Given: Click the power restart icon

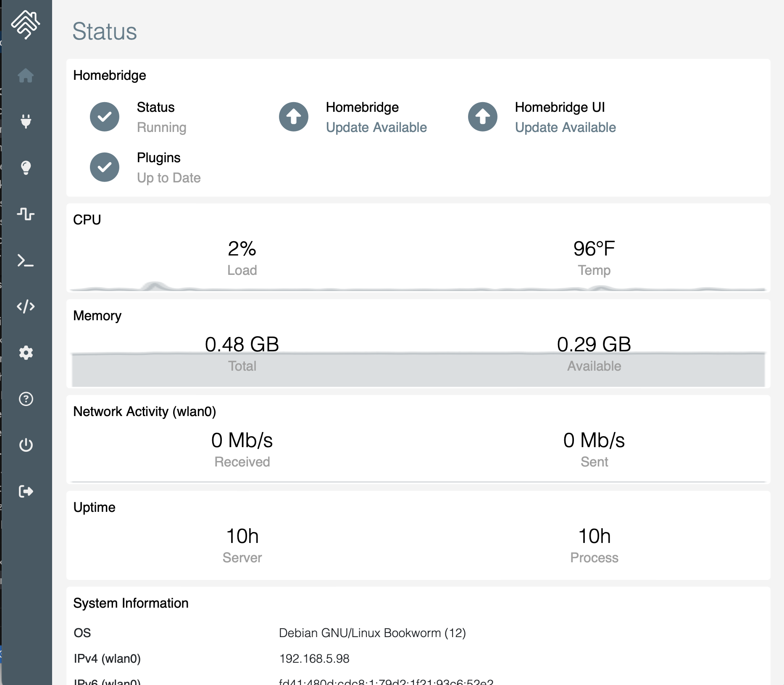Looking at the screenshot, I should click(x=26, y=445).
